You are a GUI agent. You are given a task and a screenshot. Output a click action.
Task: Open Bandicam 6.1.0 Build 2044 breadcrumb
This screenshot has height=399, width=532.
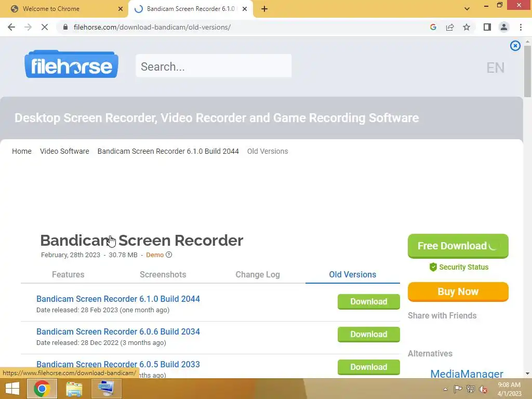[168, 151]
